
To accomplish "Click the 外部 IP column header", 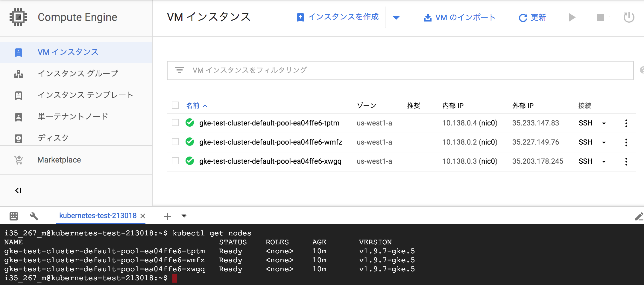I will 523,106.
